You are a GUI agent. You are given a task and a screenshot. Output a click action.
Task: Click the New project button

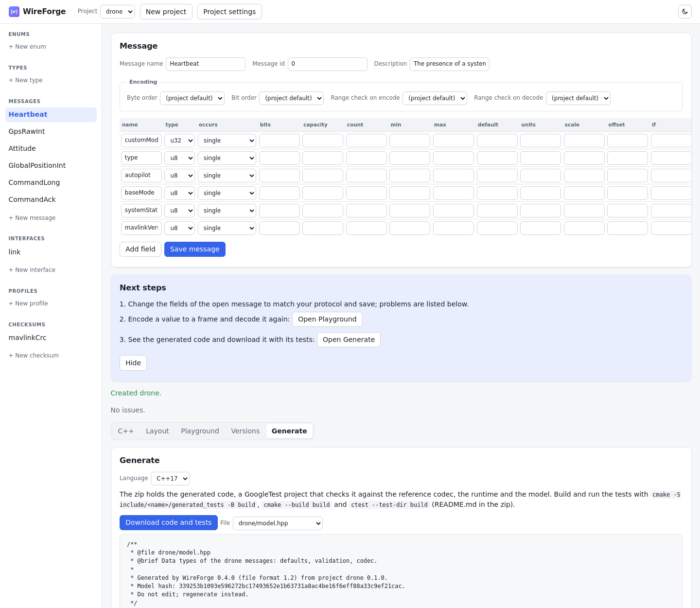pyautogui.click(x=166, y=12)
